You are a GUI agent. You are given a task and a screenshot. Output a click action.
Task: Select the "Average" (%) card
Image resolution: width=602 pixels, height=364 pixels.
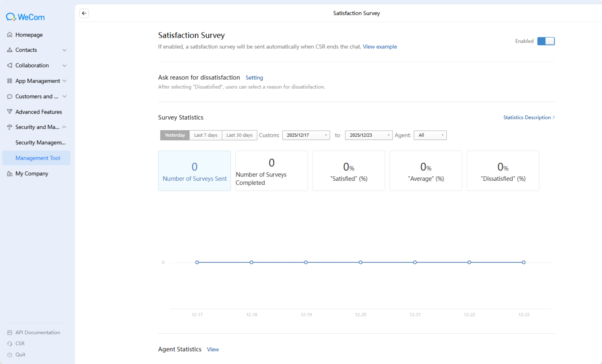tap(426, 171)
